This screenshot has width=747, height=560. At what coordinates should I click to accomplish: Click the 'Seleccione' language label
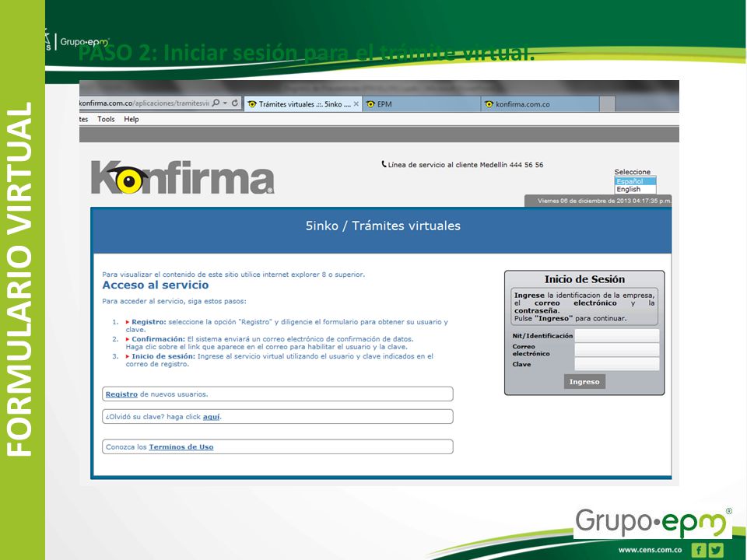632,172
